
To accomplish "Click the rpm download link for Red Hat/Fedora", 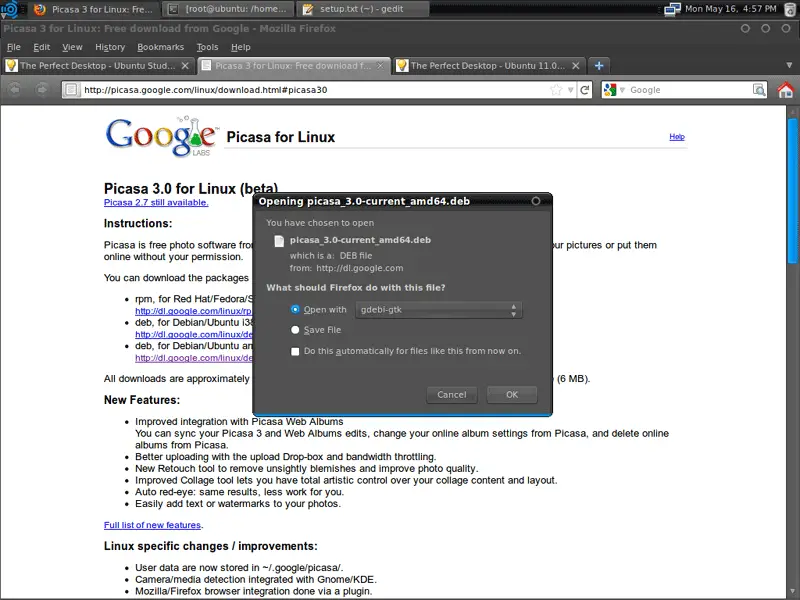I will pyautogui.click(x=193, y=311).
